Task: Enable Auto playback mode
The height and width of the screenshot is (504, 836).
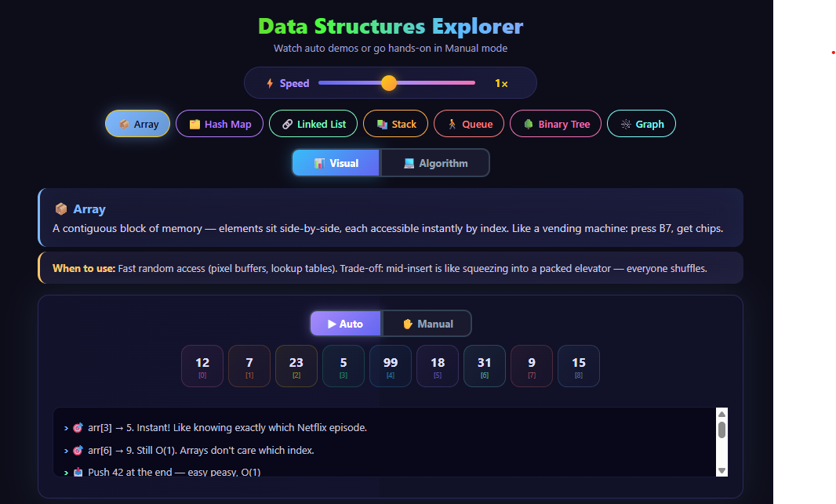Action: 345,323
